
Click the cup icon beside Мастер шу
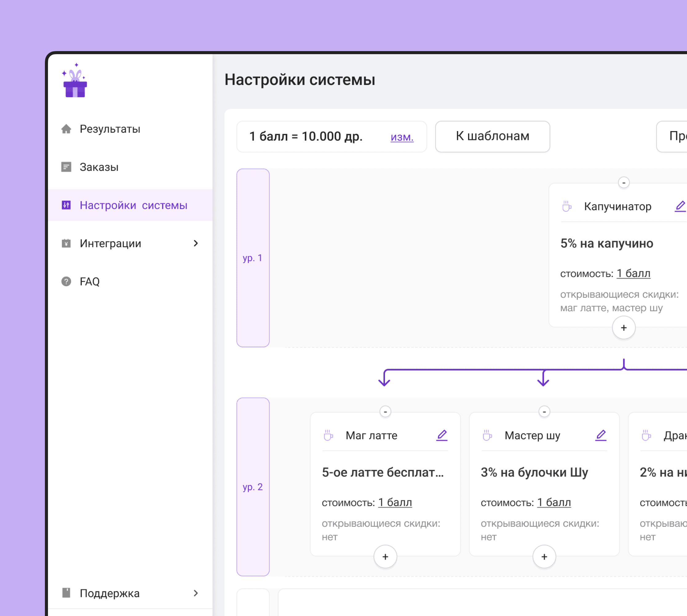(487, 435)
